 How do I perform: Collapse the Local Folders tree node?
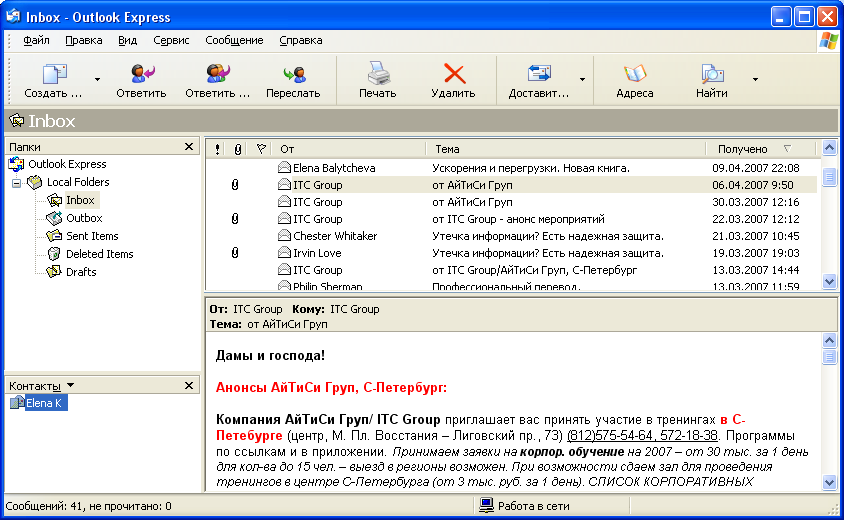[17, 183]
